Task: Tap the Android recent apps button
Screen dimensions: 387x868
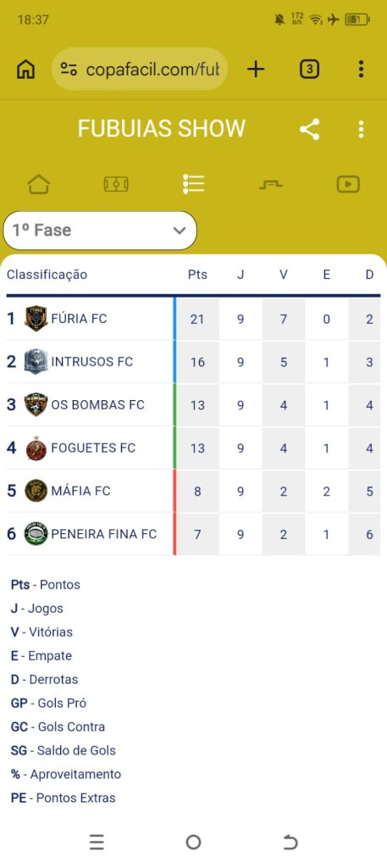Action: (x=97, y=843)
